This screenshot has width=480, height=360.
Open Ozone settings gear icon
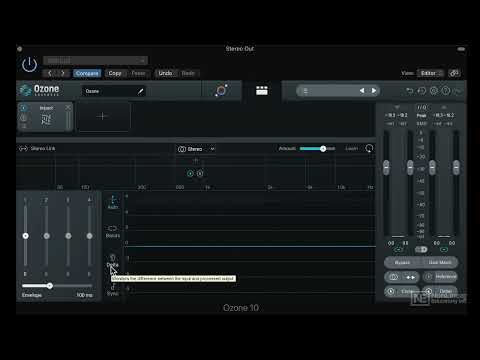(434, 91)
